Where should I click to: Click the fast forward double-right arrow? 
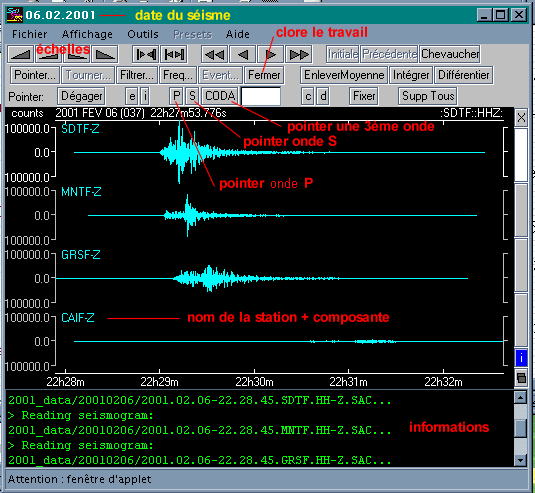tap(299, 54)
